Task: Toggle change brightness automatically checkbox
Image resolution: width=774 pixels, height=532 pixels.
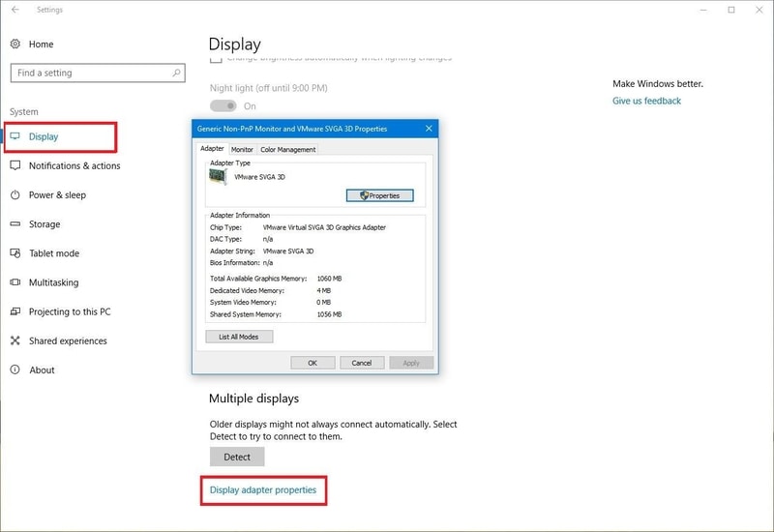Action: 216,60
